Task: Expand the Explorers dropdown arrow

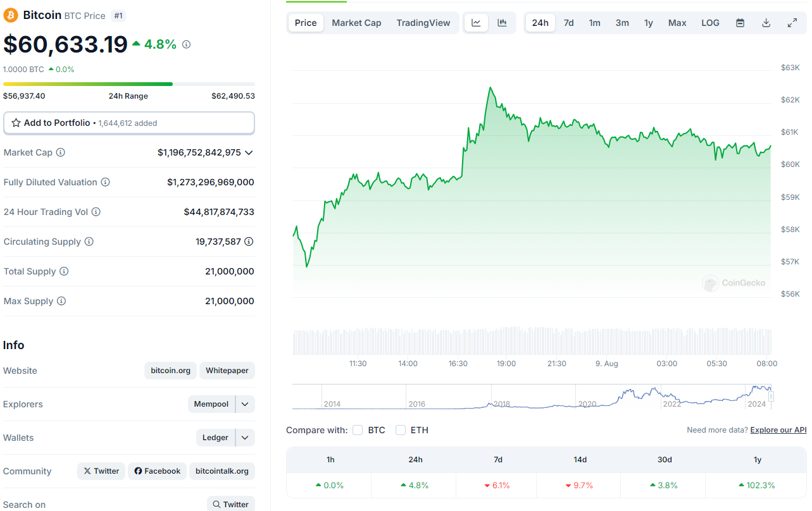Action: (x=246, y=404)
